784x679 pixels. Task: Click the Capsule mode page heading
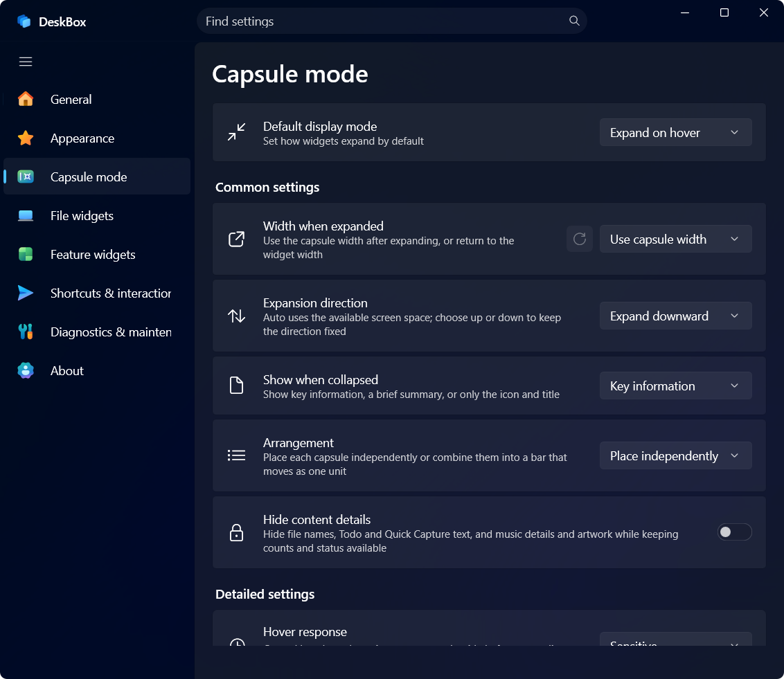tap(290, 74)
